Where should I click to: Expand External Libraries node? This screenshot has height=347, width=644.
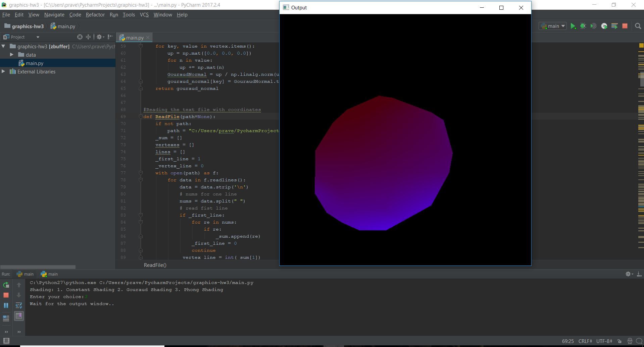(3, 71)
